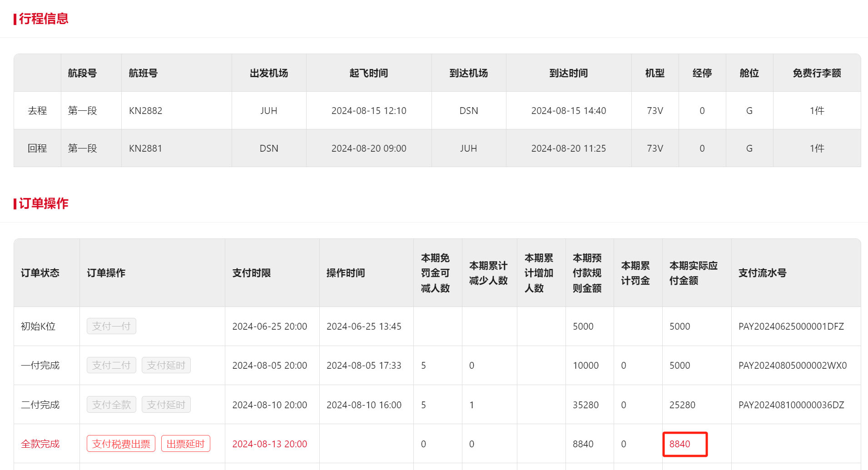Click the 支付税费出票 button
Image resolution: width=868 pixels, height=470 pixels.
pos(121,444)
